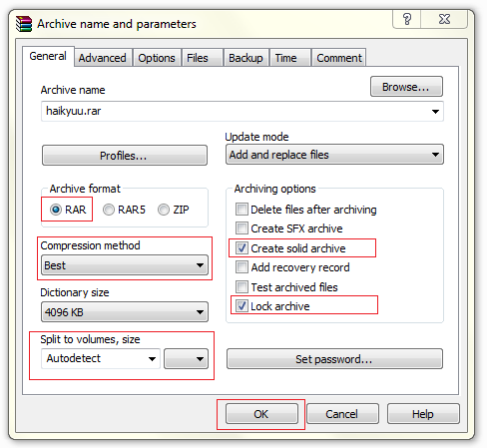This screenshot has height=448, width=487.
Task: Enable Delete files after archiving
Action: tap(242, 210)
